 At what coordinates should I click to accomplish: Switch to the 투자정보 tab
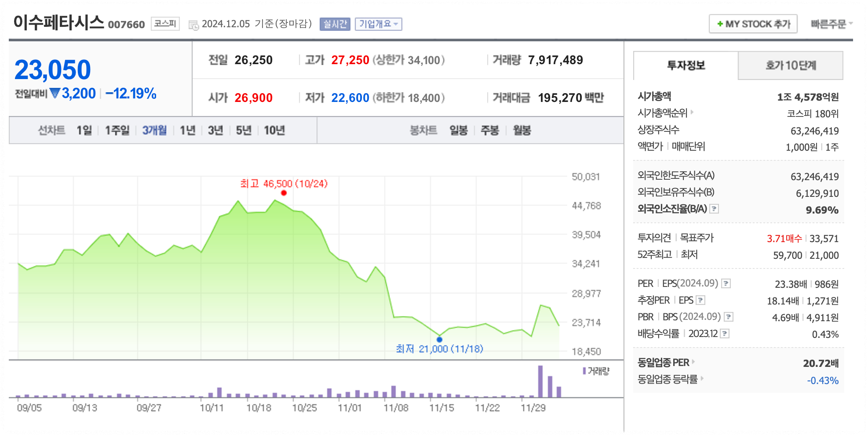686,65
